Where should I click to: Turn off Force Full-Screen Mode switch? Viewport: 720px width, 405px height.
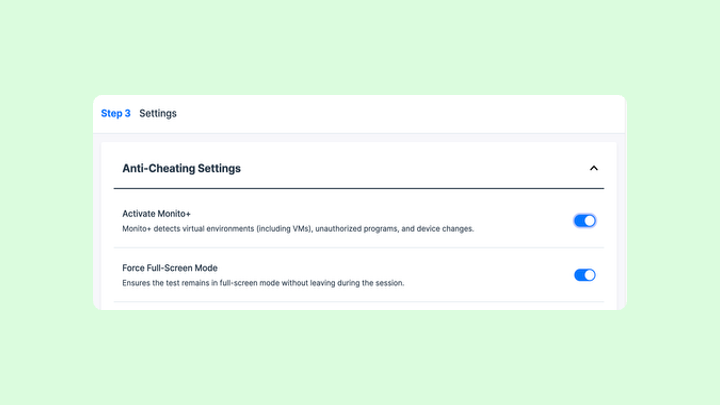pyautogui.click(x=584, y=275)
